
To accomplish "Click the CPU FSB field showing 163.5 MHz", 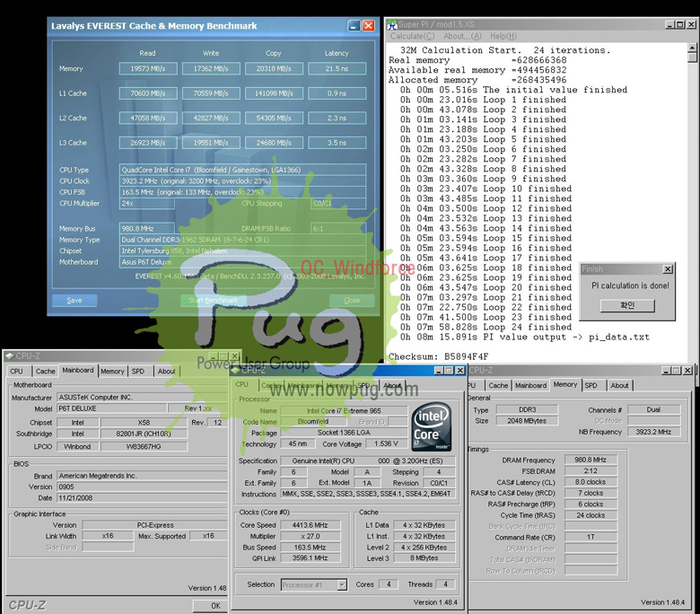I will [242, 192].
